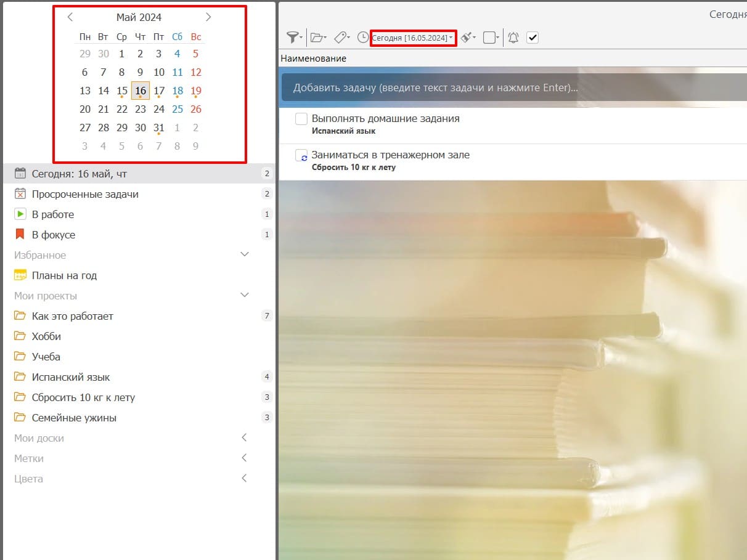
Task: Open the date dropdown showing 16.05.2024
Action: (413, 38)
